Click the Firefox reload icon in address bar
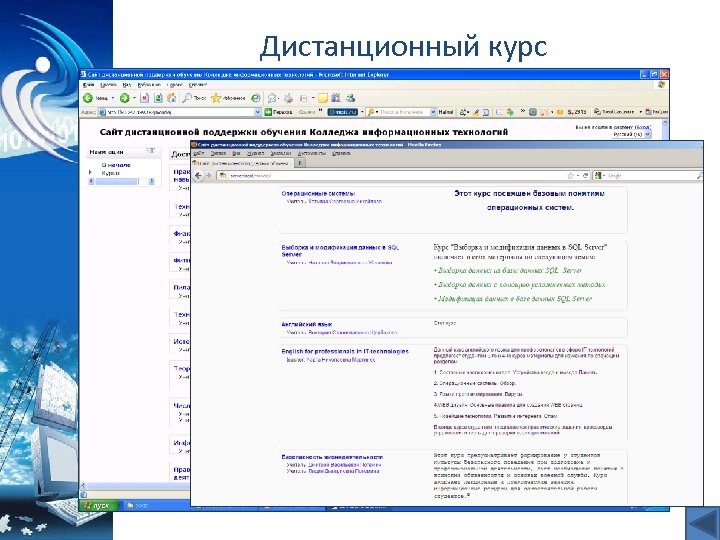The image size is (720, 540). 585,175
